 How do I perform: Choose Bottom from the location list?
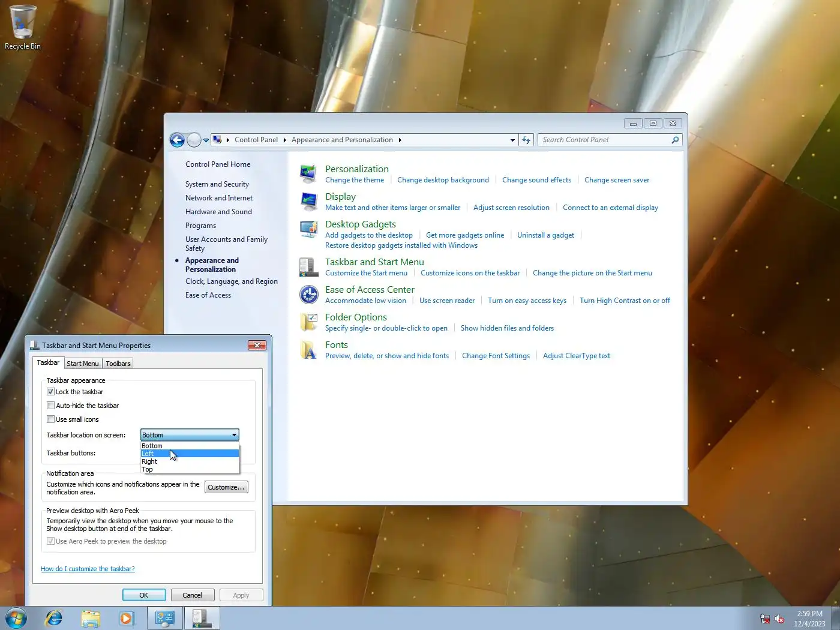(190, 446)
